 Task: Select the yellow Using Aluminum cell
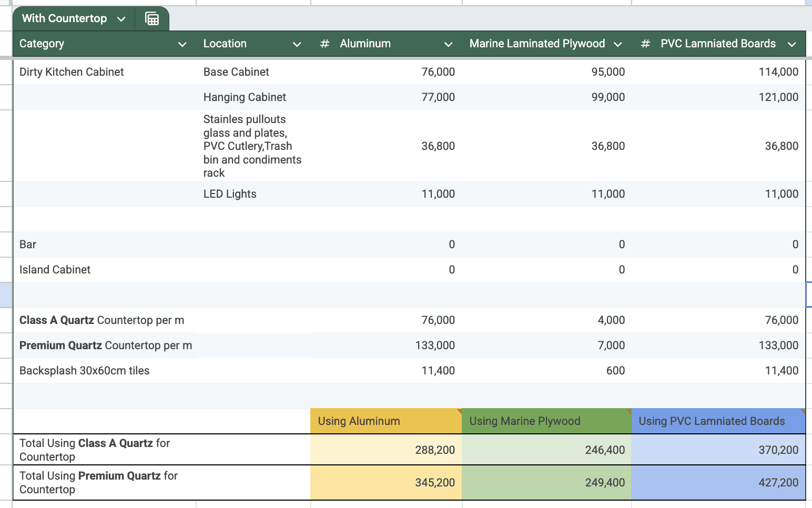tap(385, 421)
